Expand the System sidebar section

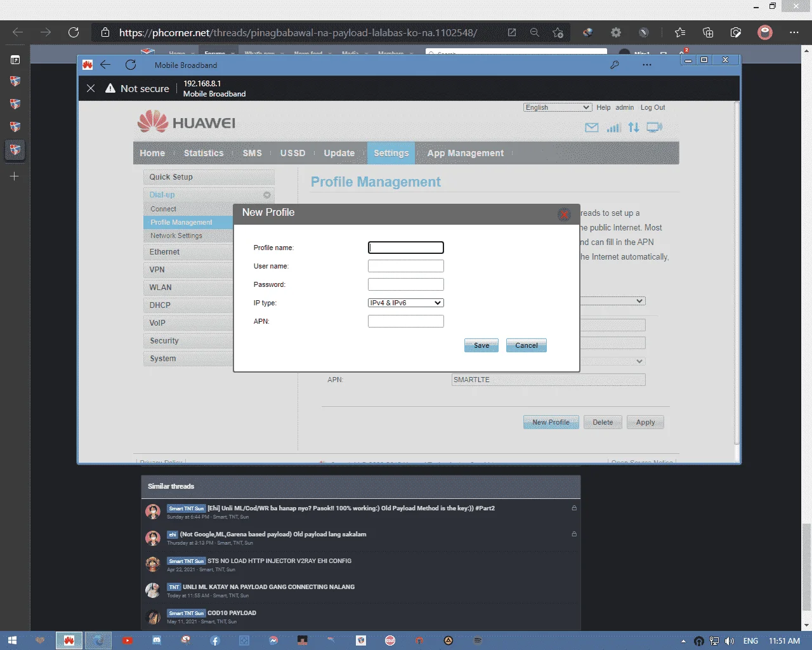pos(188,359)
